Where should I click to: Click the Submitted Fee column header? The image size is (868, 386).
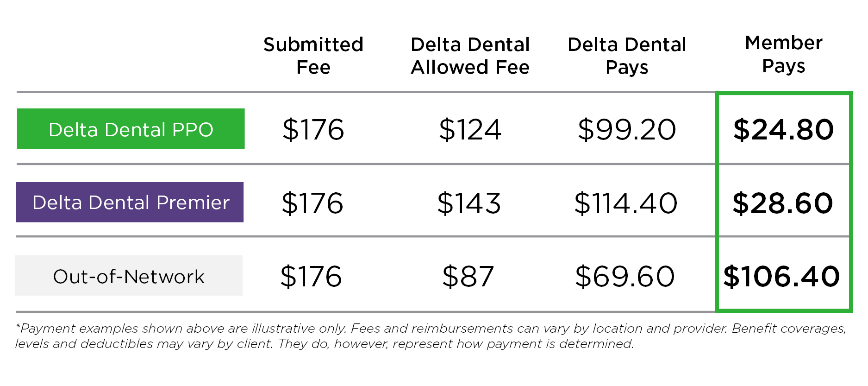pyautogui.click(x=313, y=56)
